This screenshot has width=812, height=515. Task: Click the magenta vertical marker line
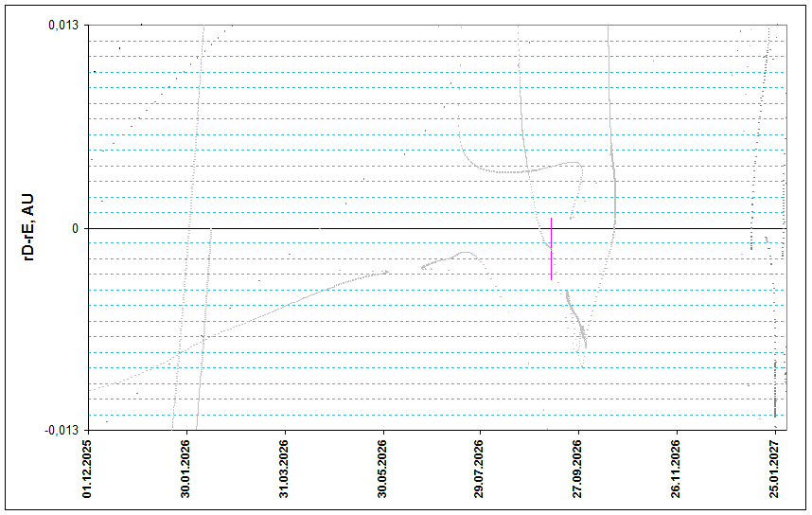pyautogui.click(x=551, y=249)
